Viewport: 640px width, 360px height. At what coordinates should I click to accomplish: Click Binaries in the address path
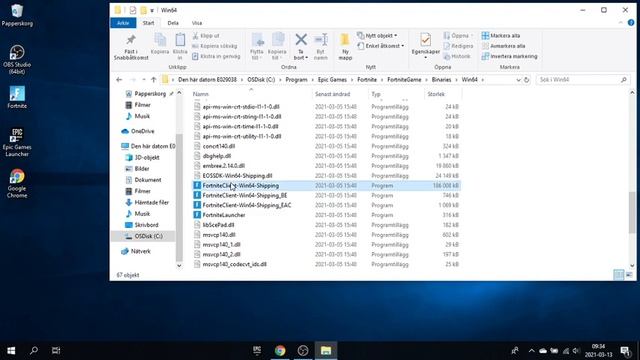pyautogui.click(x=441, y=80)
